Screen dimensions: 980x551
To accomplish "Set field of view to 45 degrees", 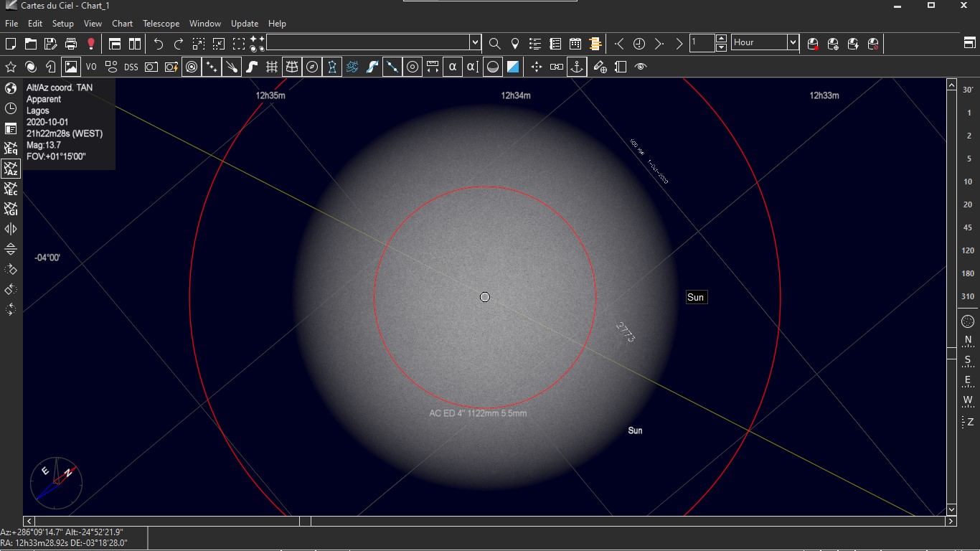I will [x=968, y=227].
